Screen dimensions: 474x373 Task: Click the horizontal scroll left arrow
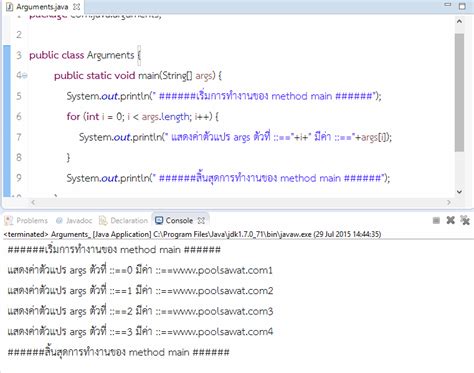click(x=33, y=202)
